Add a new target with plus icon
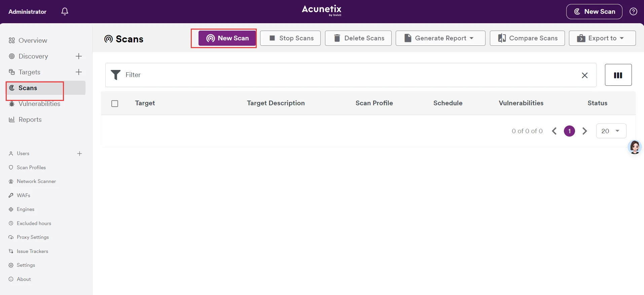Screen dimensions: 644x295 click(79, 72)
